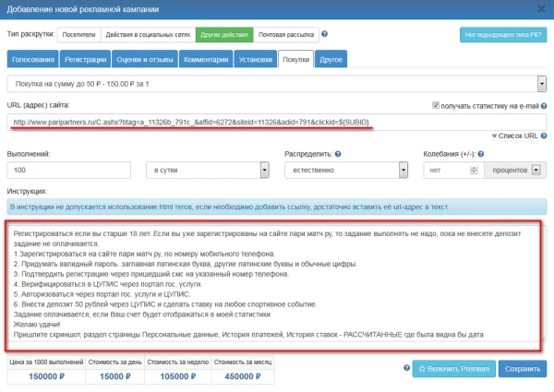
Task: Open the в сутки period dropdown
Action: pos(207,171)
